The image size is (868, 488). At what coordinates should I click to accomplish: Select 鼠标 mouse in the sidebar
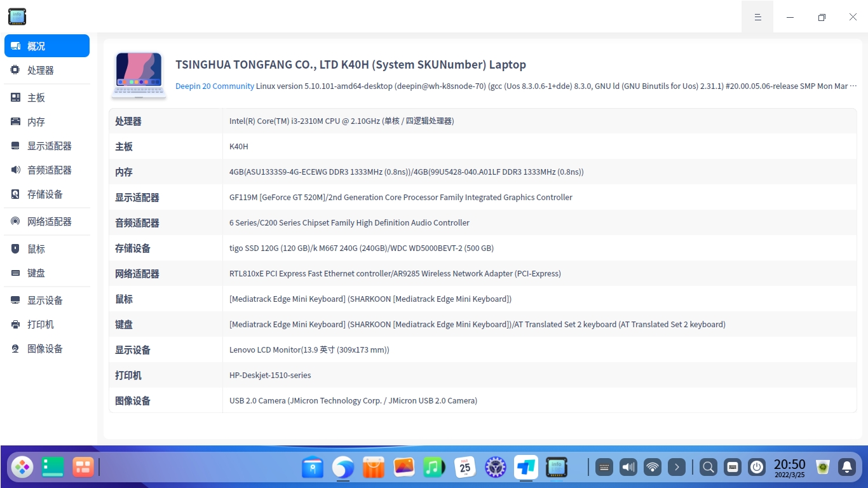[47, 248]
